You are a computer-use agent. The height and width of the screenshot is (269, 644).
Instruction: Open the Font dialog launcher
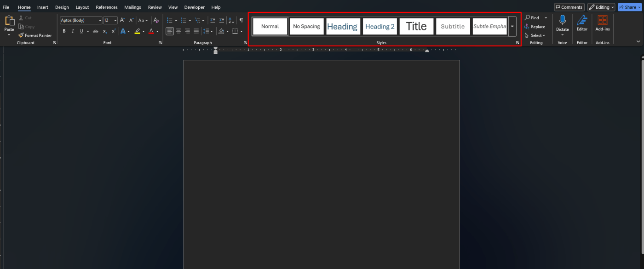[160, 43]
